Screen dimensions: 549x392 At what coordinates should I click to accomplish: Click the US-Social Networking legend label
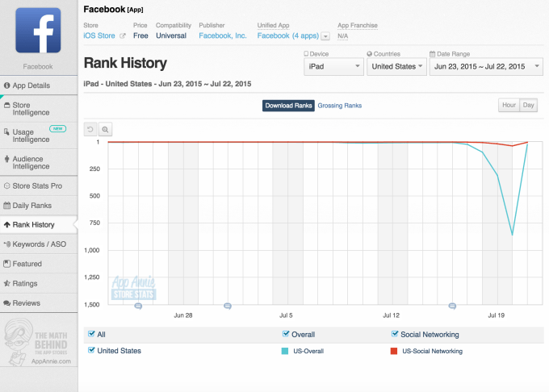[433, 351]
